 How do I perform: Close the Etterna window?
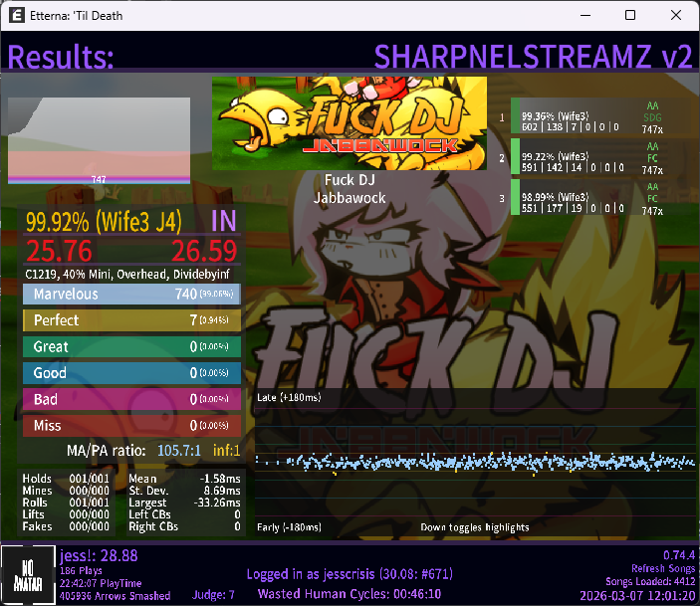(x=676, y=16)
